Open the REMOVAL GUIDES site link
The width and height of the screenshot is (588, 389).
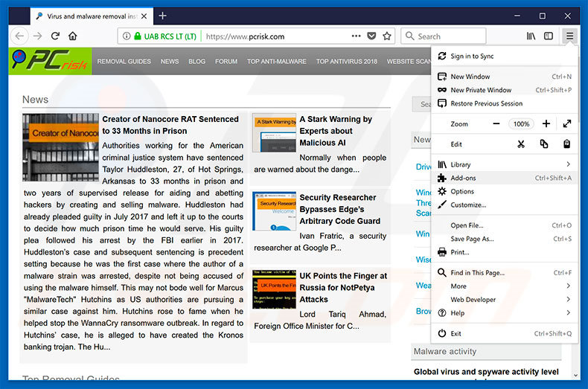tap(124, 62)
